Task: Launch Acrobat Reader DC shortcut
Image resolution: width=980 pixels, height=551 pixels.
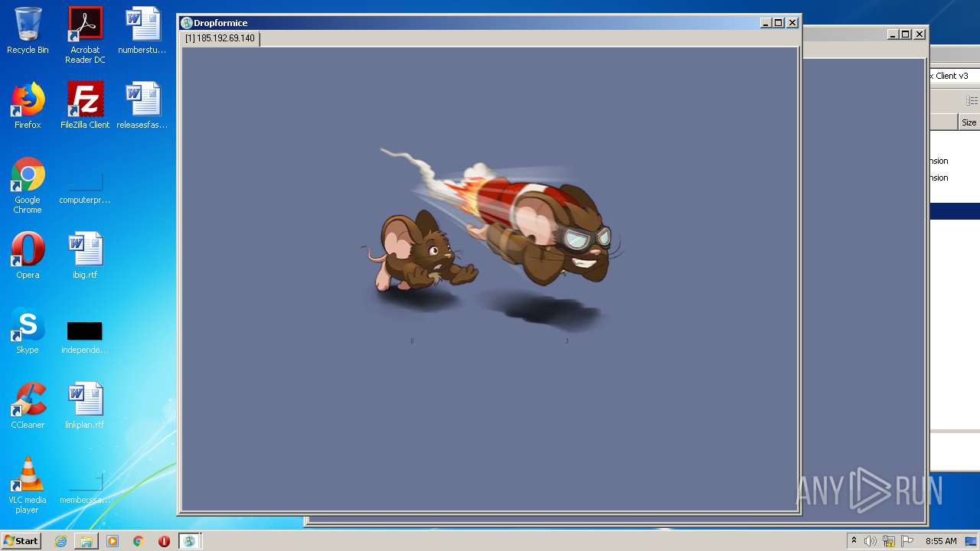Action: (x=85, y=35)
